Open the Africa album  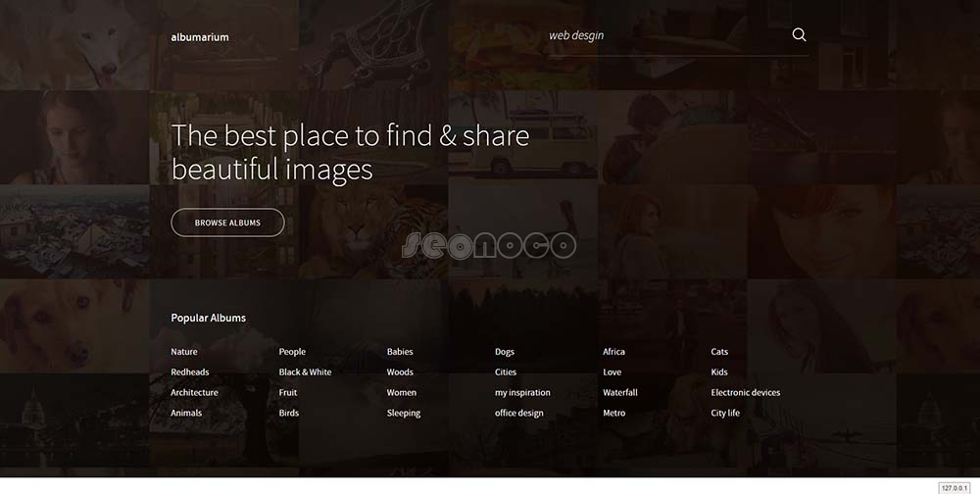coord(613,352)
